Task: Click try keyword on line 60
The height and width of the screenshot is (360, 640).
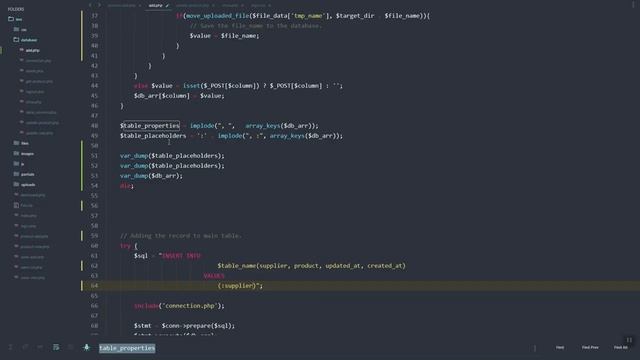Action: pos(125,246)
